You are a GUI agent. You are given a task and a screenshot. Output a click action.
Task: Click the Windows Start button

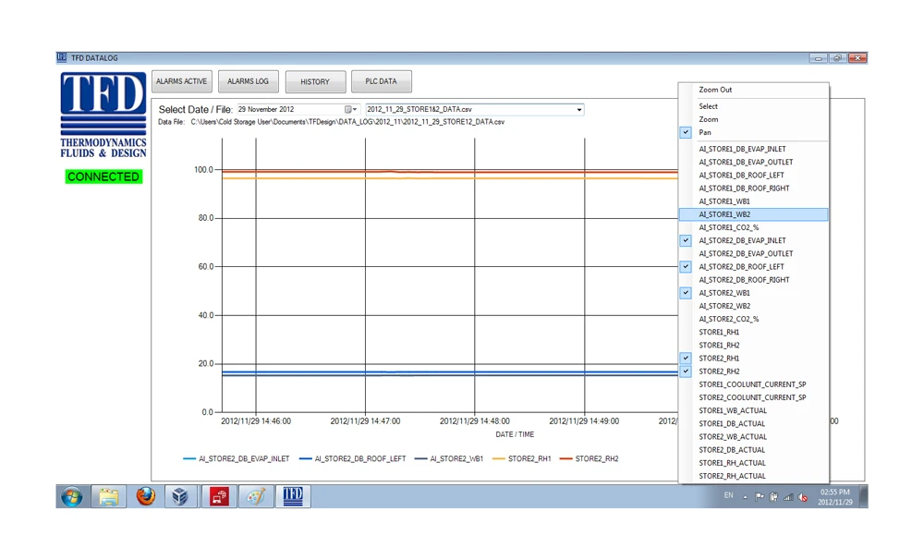click(x=71, y=496)
